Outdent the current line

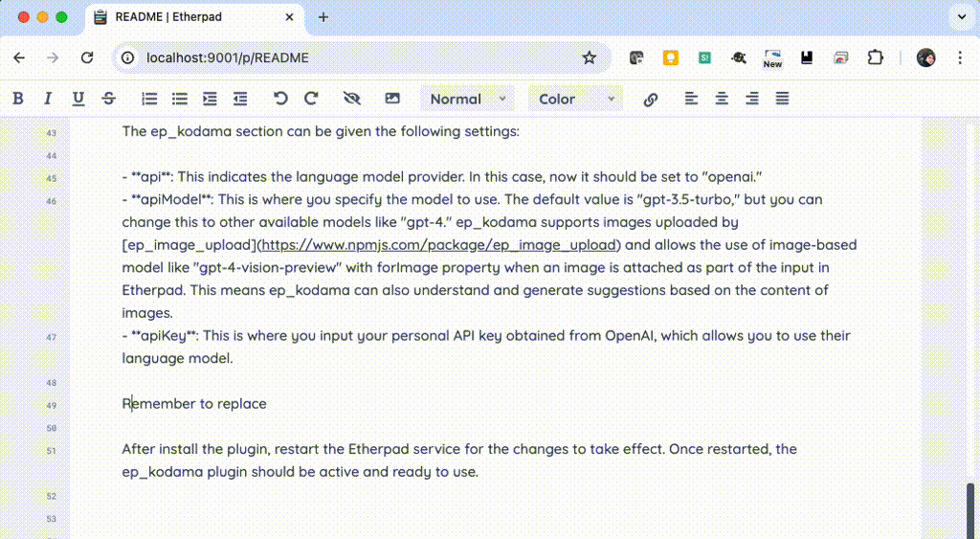point(240,99)
